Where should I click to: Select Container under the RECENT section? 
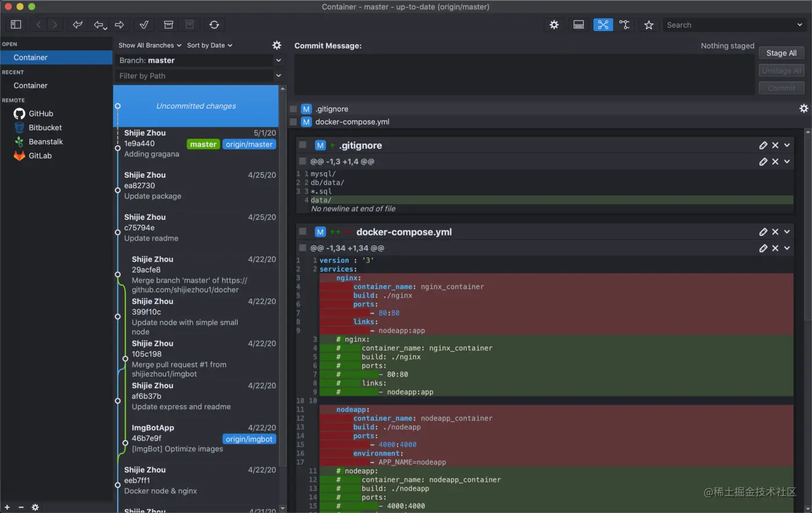(56, 85)
